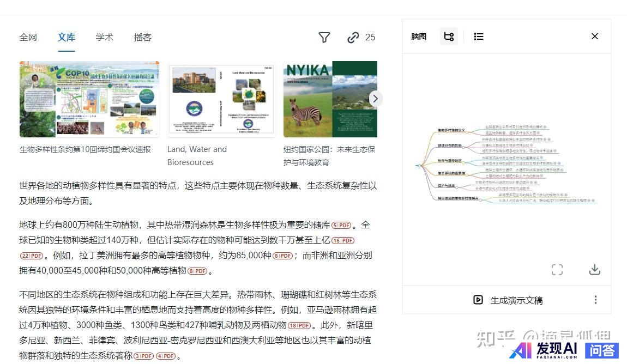The height and width of the screenshot is (364, 627).
Task: Switch mind map to outline list view
Action: (479, 37)
